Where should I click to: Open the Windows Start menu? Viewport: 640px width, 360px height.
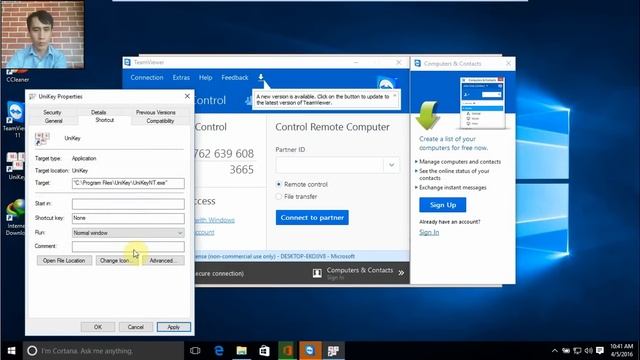pos(11,351)
